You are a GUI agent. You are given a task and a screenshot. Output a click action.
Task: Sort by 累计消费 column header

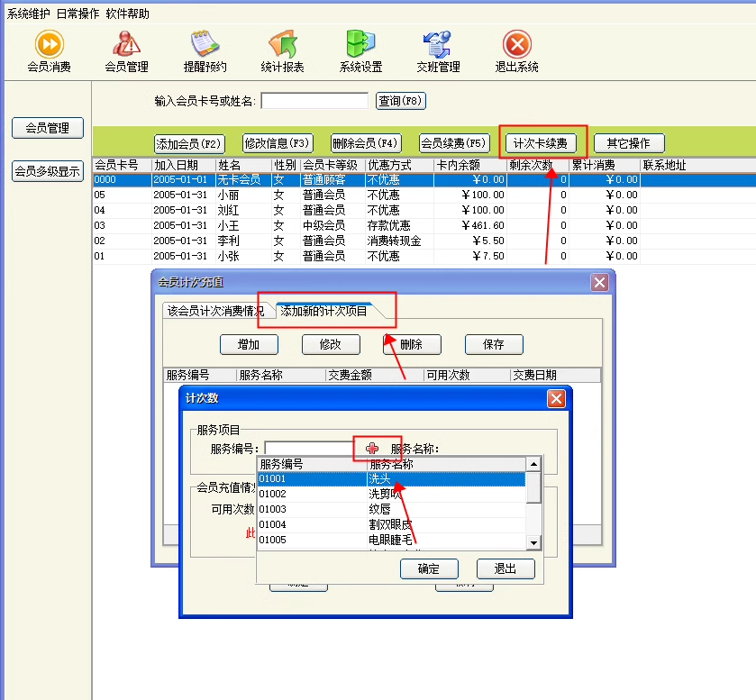coord(605,166)
